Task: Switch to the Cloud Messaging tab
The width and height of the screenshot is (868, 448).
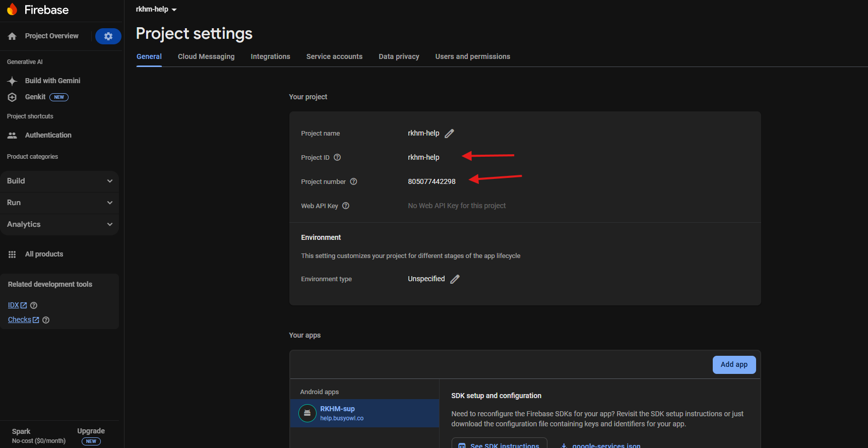Action: tap(206, 56)
